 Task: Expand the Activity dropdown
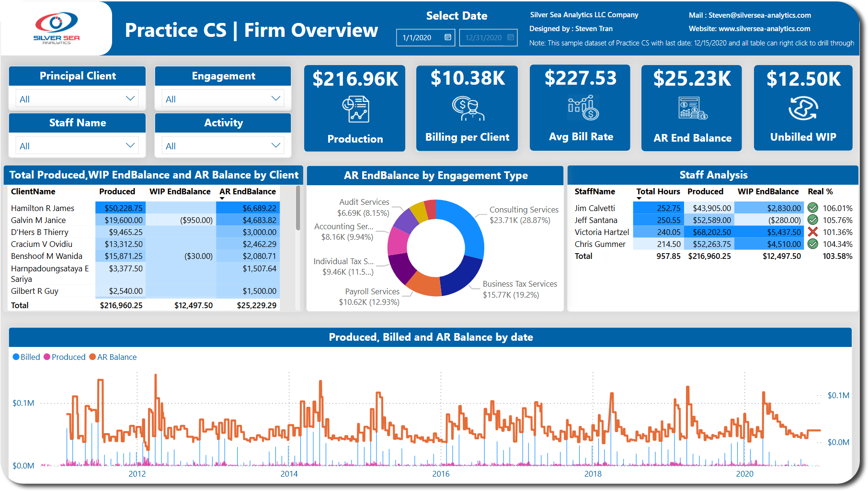(x=275, y=145)
